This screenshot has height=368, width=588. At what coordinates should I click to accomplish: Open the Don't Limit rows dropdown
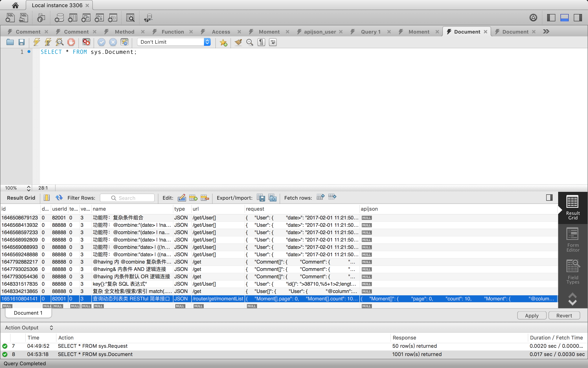(174, 42)
